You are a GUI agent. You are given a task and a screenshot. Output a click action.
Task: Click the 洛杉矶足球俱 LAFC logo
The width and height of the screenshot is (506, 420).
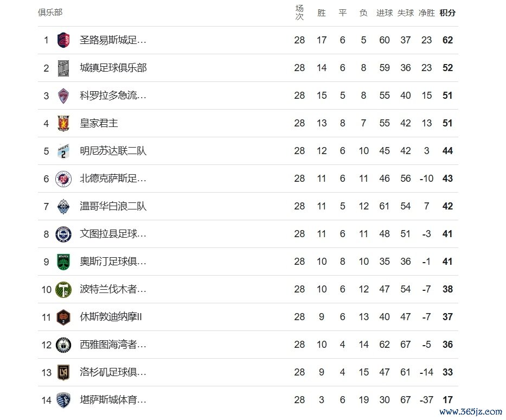pos(63,372)
